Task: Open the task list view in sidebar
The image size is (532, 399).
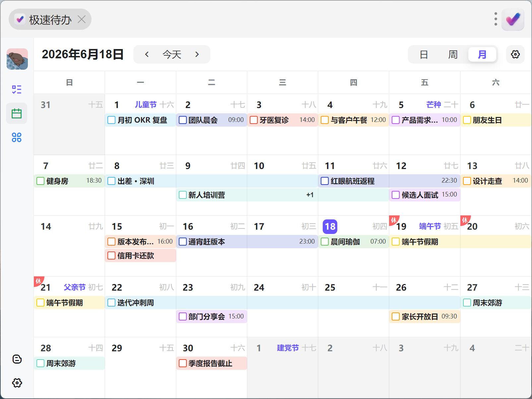Action: click(x=17, y=89)
